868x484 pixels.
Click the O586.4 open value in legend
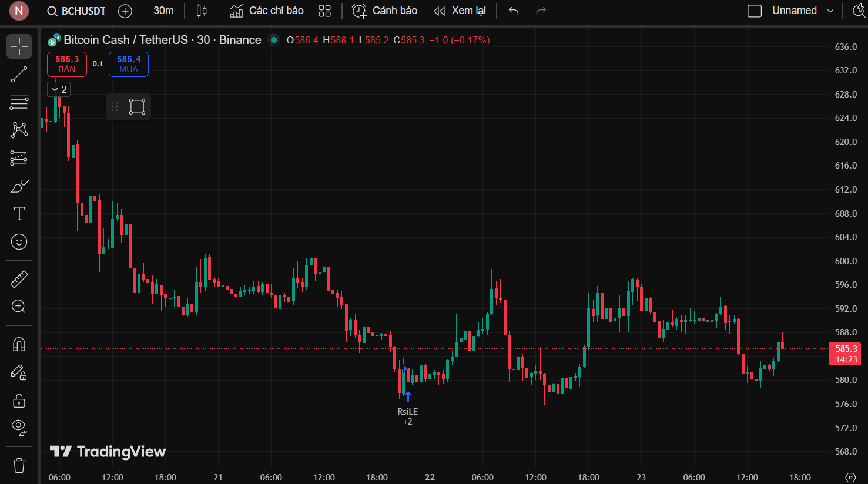click(302, 40)
